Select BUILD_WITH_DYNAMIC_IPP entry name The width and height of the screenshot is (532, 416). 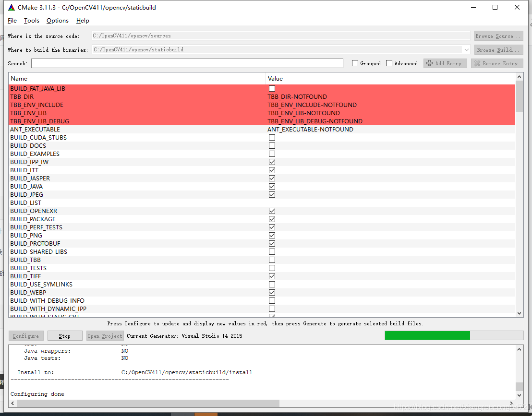point(48,309)
